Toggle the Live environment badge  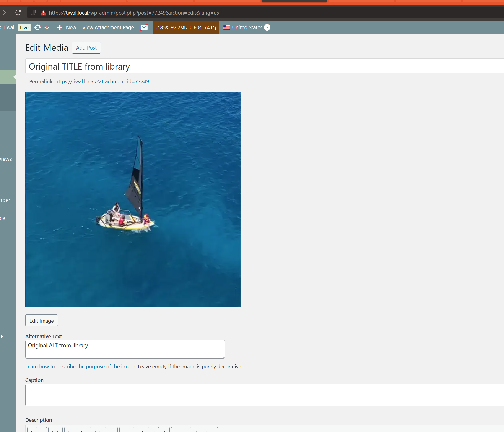tap(24, 28)
